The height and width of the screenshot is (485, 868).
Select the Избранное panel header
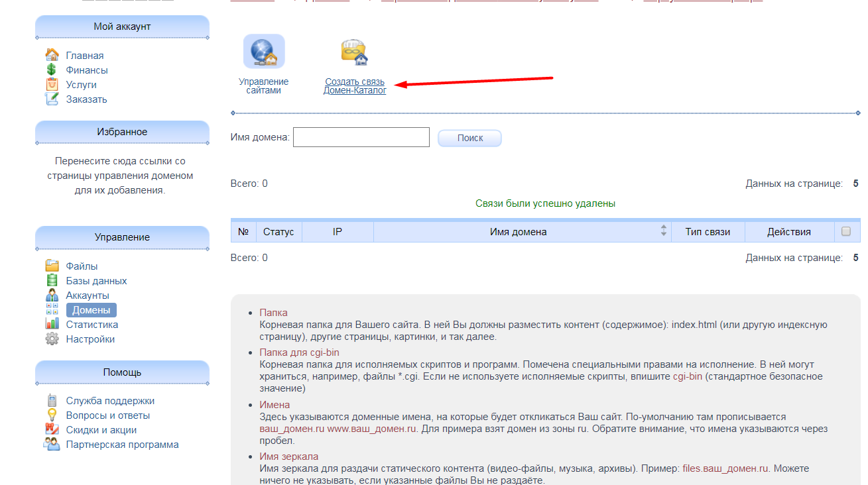(x=122, y=132)
